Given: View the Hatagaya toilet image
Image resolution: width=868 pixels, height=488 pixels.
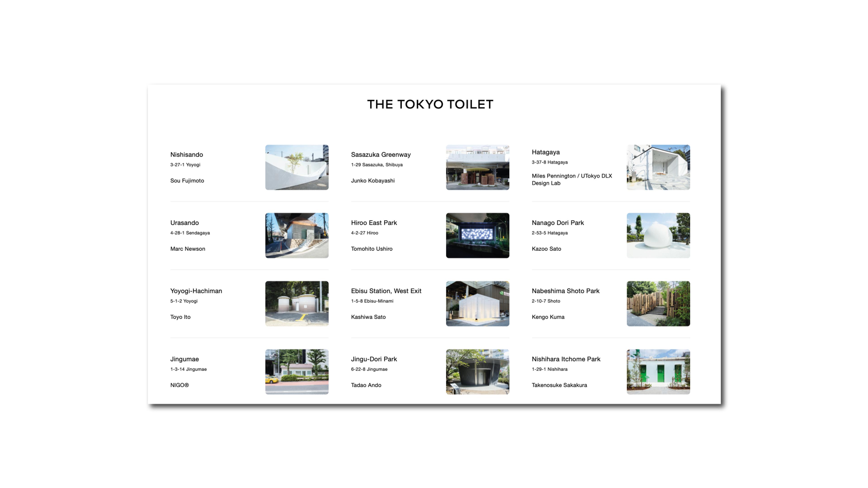Looking at the screenshot, I should [658, 167].
